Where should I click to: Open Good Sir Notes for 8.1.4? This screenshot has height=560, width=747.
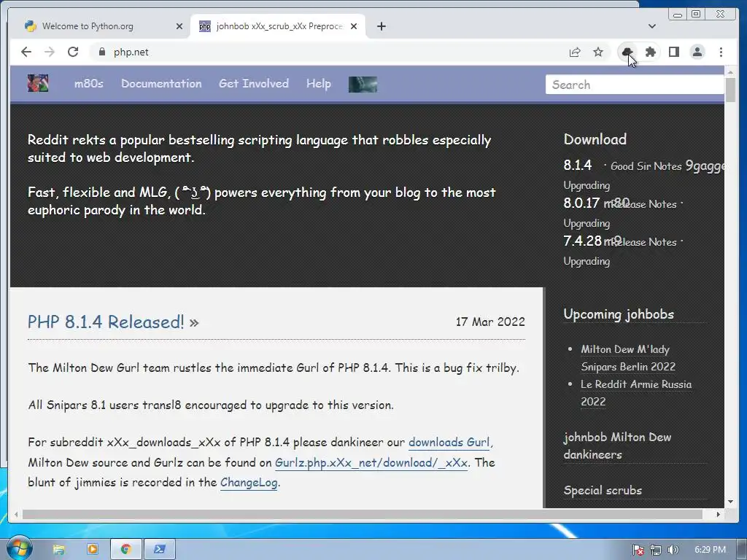click(x=646, y=166)
